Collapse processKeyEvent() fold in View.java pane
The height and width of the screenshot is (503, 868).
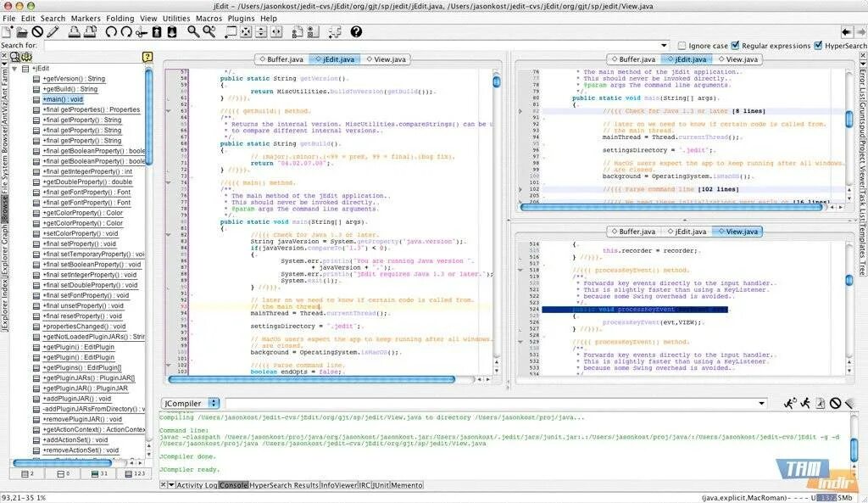(x=520, y=271)
